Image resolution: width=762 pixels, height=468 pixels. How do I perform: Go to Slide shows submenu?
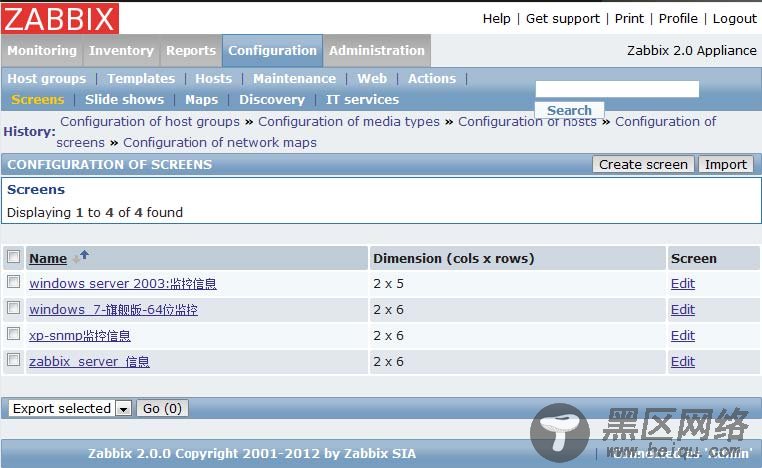tap(124, 100)
